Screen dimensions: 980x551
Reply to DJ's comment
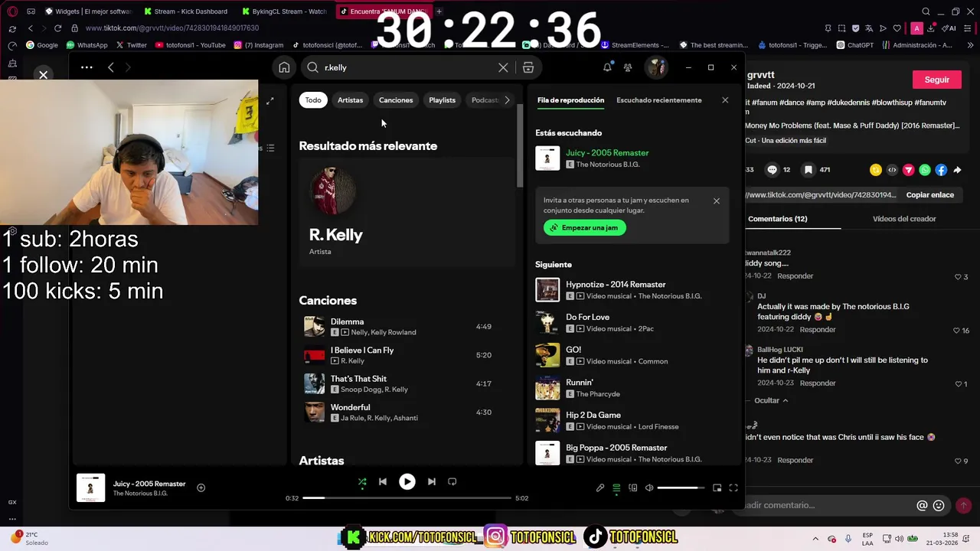pyautogui.click(x=818, y=330)
